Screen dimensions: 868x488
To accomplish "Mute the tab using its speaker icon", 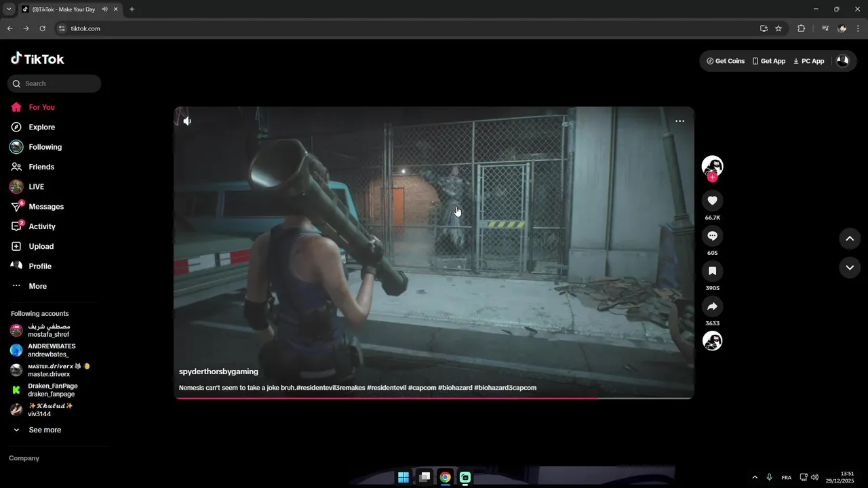I will [x=104, y=9].
